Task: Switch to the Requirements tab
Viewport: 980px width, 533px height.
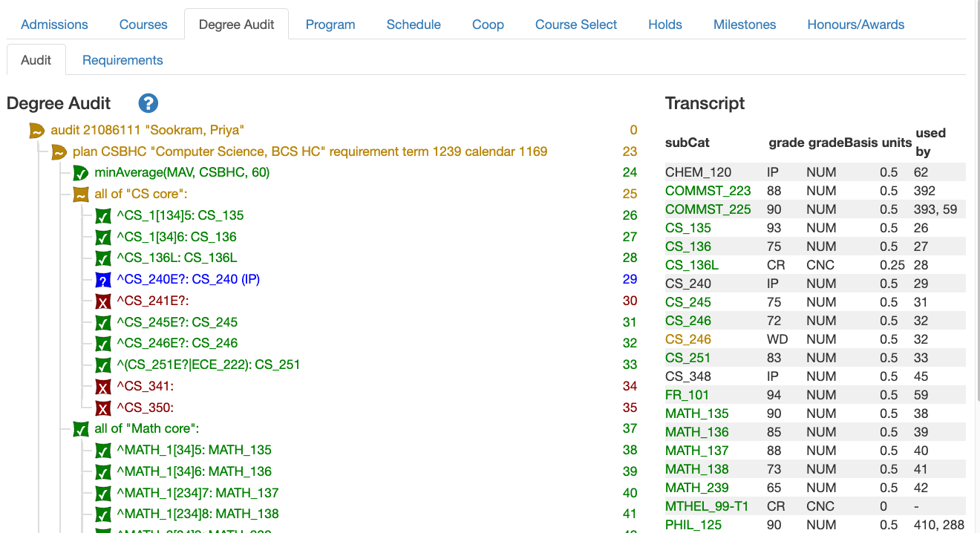Action: (122, 60)
